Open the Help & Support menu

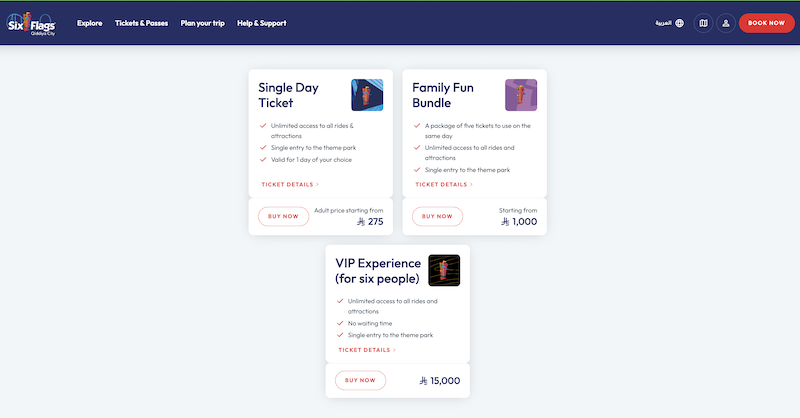pyautogui.click(x=262, y=23)
